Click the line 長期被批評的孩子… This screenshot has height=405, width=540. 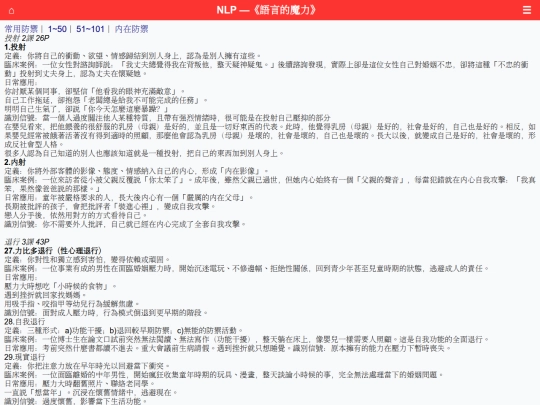[x=110, y=206]
